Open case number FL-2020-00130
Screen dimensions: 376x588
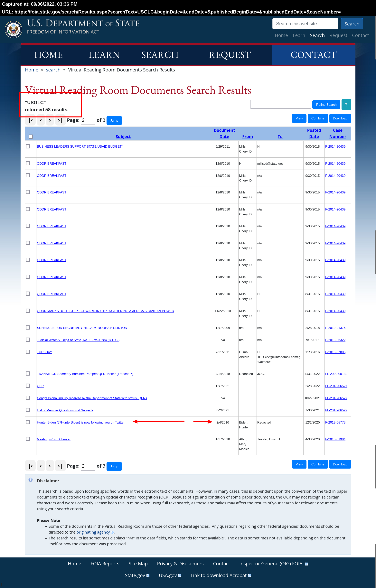click(x=336, y=374)
